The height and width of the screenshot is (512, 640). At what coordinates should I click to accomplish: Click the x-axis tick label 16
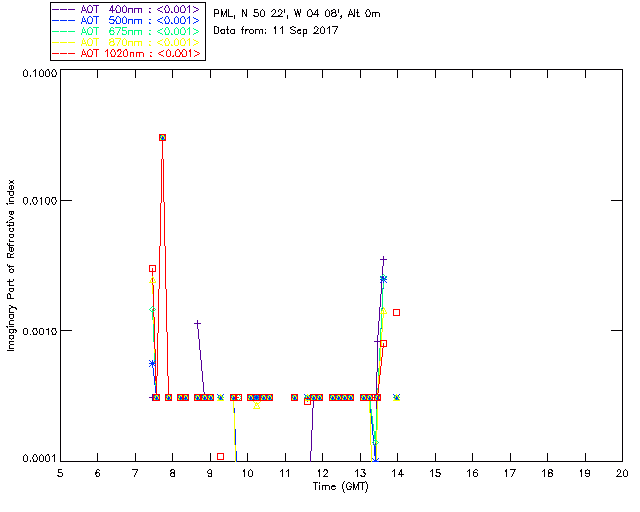[472, 473]
